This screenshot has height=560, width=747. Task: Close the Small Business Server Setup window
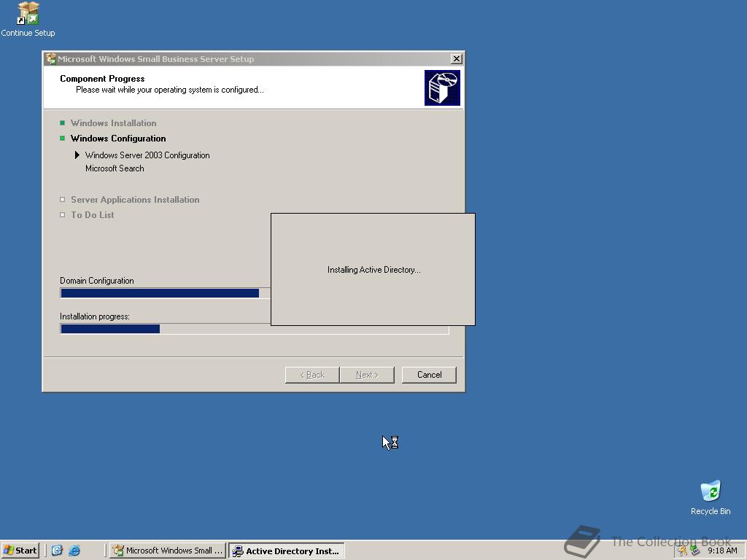pos(456,58)
